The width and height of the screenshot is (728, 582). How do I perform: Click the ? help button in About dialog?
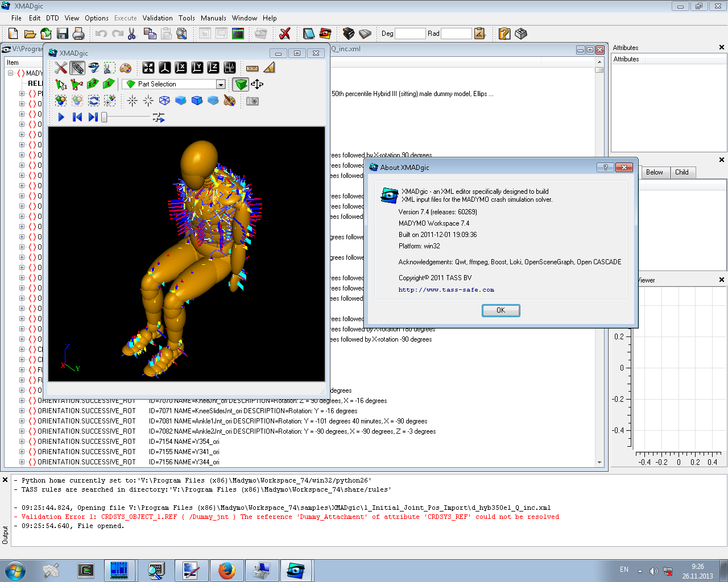(x=605, y=167)
